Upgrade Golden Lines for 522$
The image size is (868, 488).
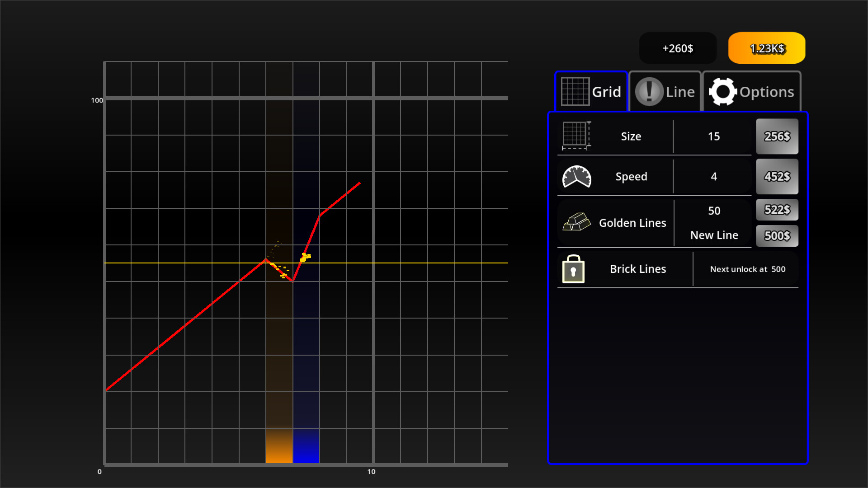point(777,210)
